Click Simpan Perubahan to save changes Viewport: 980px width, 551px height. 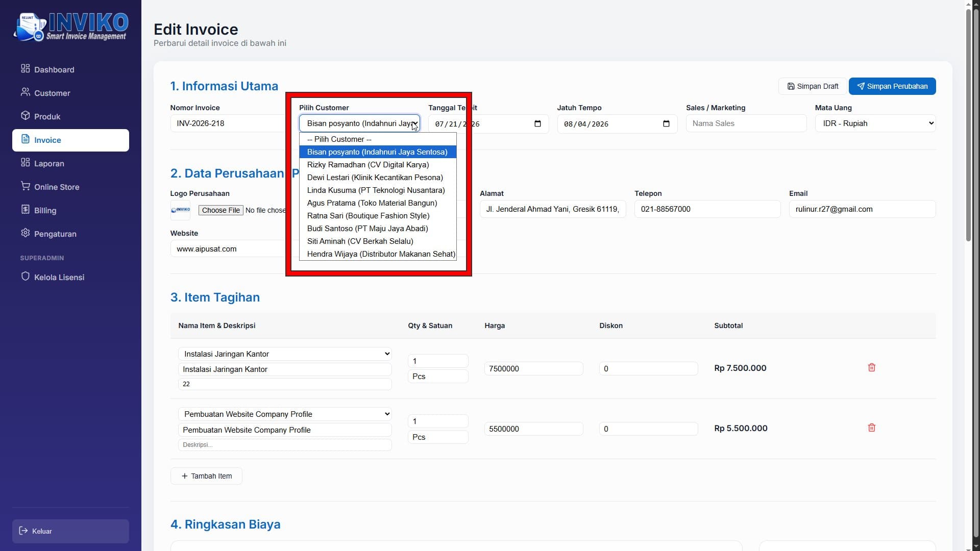click(892, 86)
